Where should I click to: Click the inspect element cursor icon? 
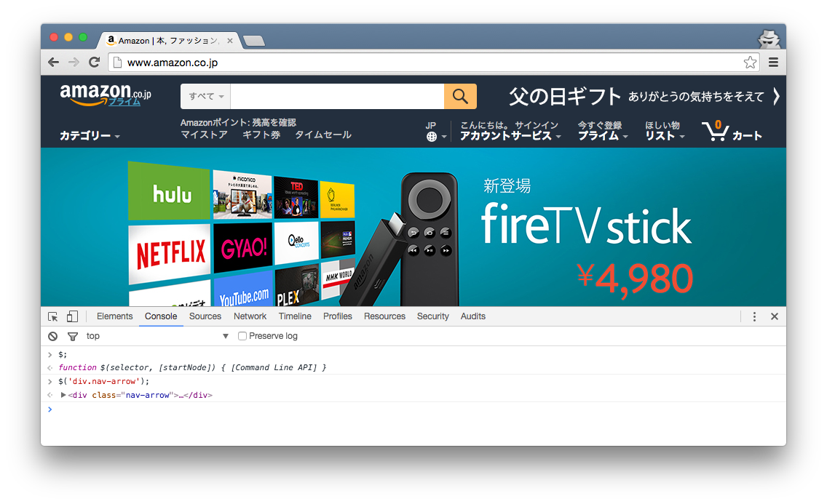(52, 316)
